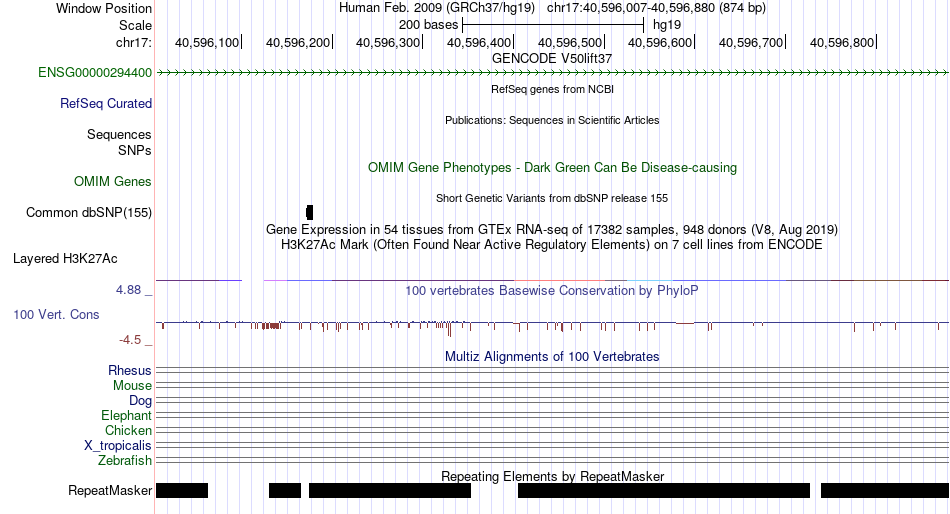Click the RepeatMasker block below 40,596,200

point(285,490)
